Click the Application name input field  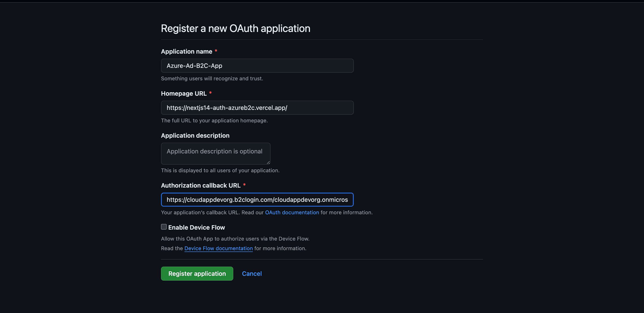click(257, 66)
